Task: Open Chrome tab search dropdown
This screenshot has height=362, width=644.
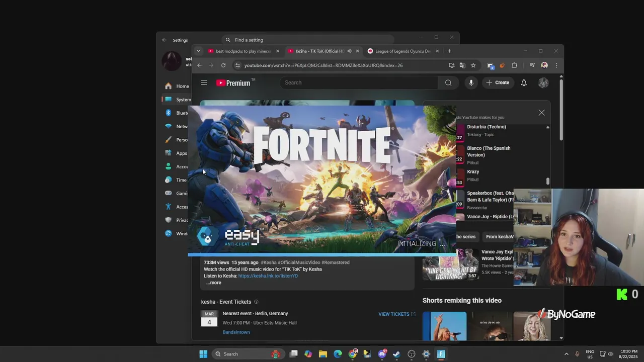Action: pyautogui.click(x=198, y=51)
